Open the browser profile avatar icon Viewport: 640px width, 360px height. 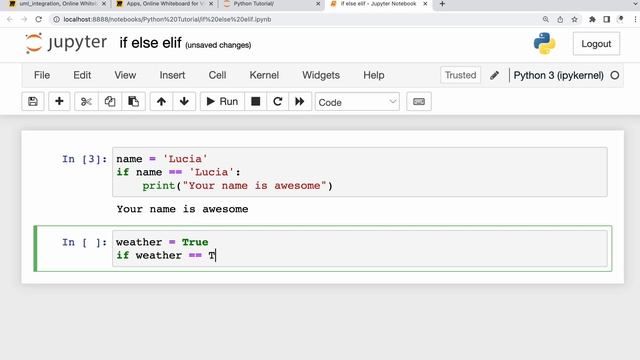tap(620, 19)
